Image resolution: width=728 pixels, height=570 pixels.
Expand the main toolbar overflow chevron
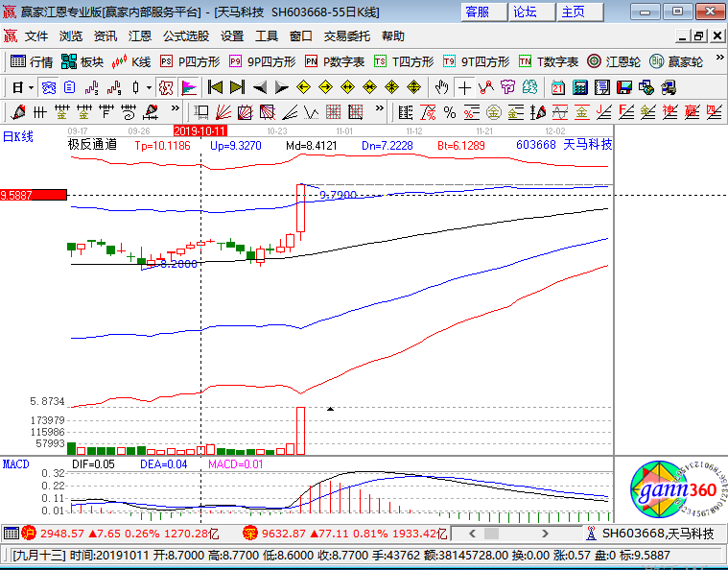(719, 58)
